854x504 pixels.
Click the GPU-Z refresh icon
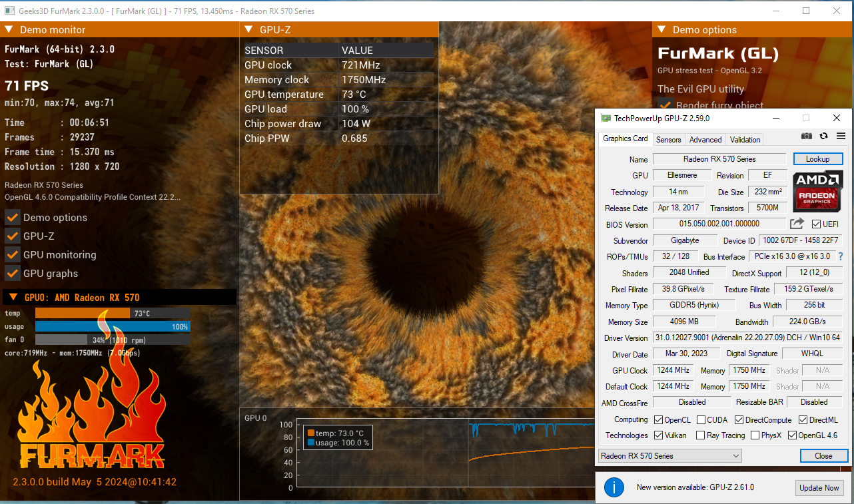pyautogui.click(x=823, y=135)
